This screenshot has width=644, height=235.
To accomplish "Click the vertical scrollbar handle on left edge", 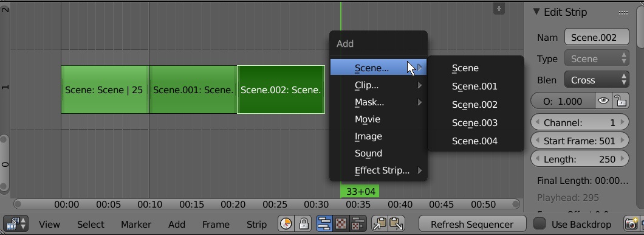I will (4, 163).
